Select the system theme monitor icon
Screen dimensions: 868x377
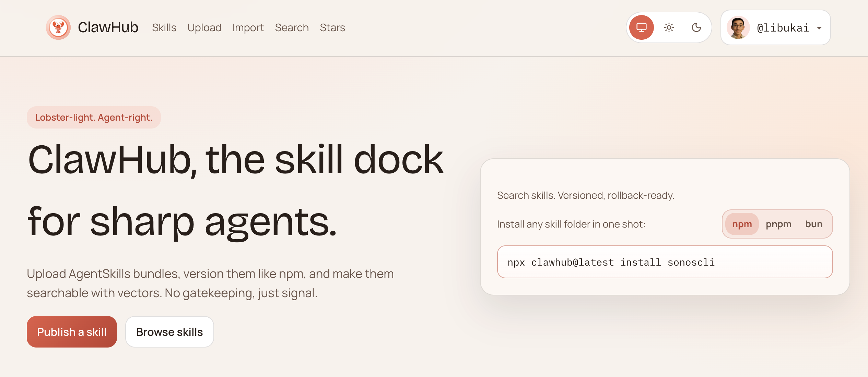641,27
